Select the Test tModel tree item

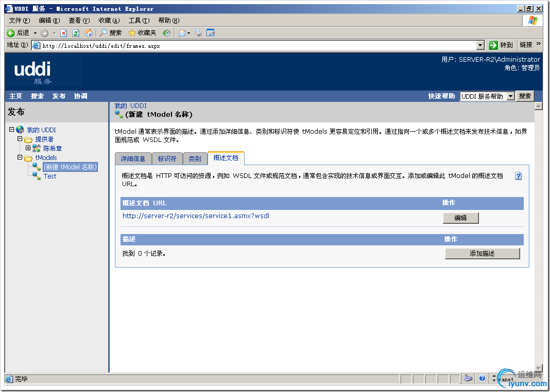click(x=50, y=176)
